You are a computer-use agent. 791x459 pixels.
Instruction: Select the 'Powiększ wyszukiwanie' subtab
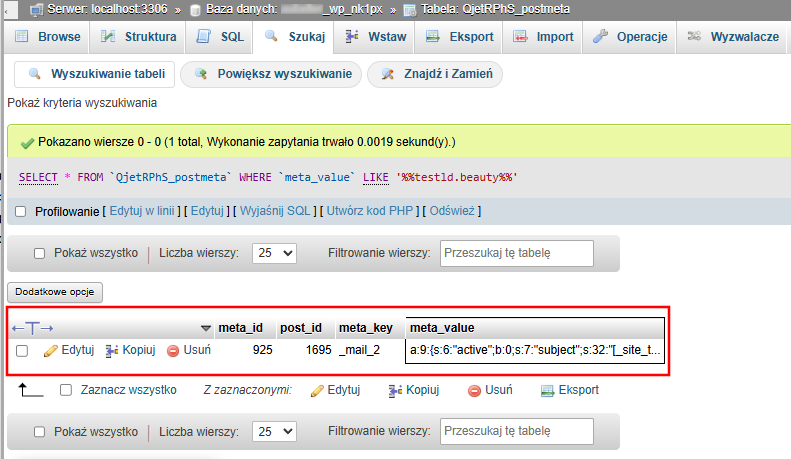[271, 74]
